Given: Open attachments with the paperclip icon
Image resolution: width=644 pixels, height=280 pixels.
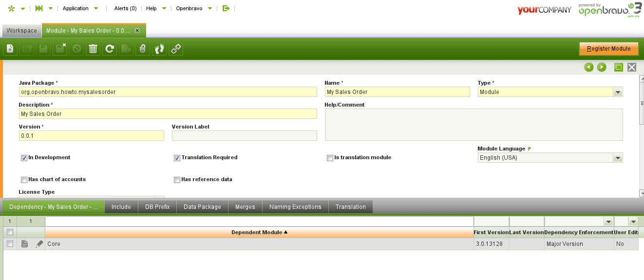Looking at the screenshot, I should coord(143,49).
